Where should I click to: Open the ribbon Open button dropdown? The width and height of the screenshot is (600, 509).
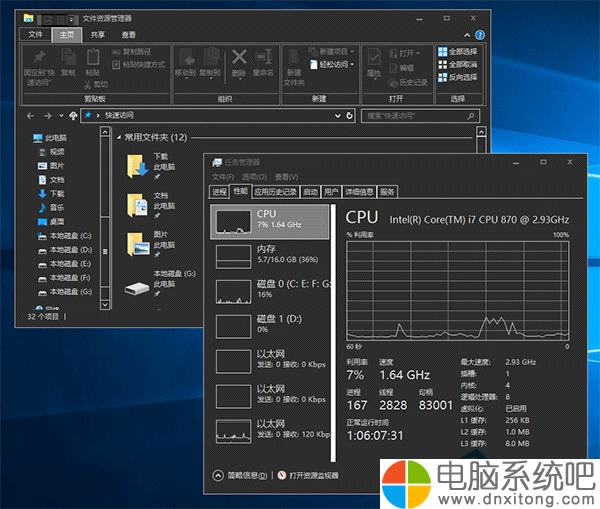pyautogui.click(x=405, y=53)
